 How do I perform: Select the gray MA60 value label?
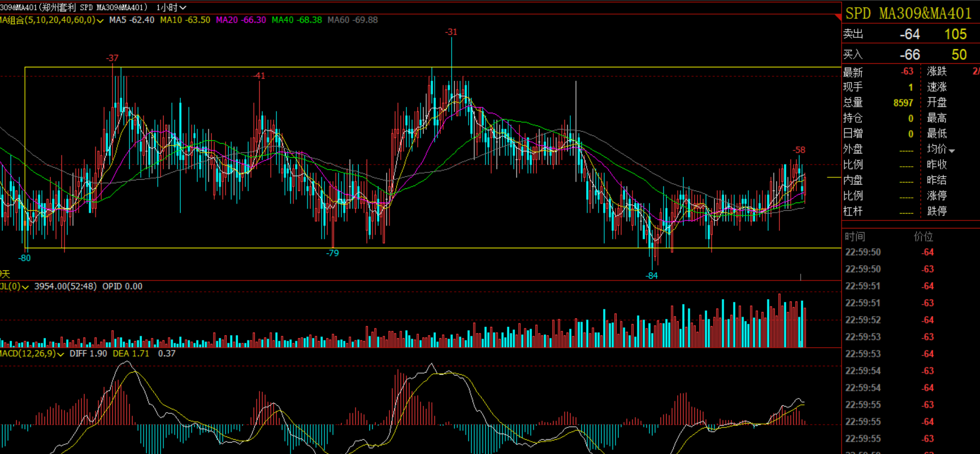pyautogui.click(x=353, y=20)
